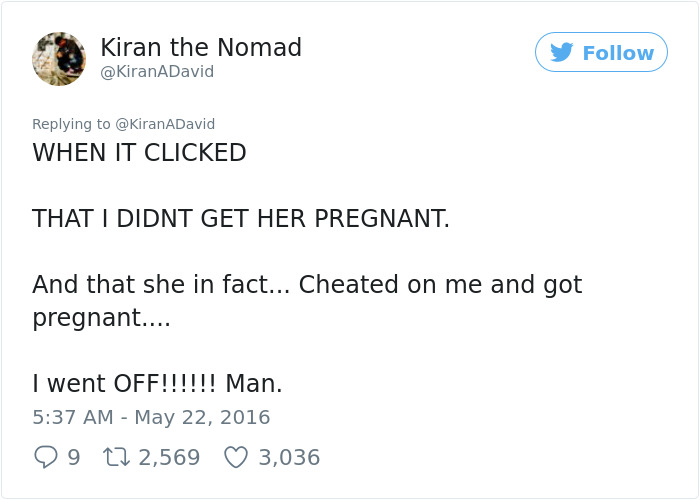700x500 pixels.
Task: Open the "Kiran the Nomad" display name link
Action: coord(201,47)
